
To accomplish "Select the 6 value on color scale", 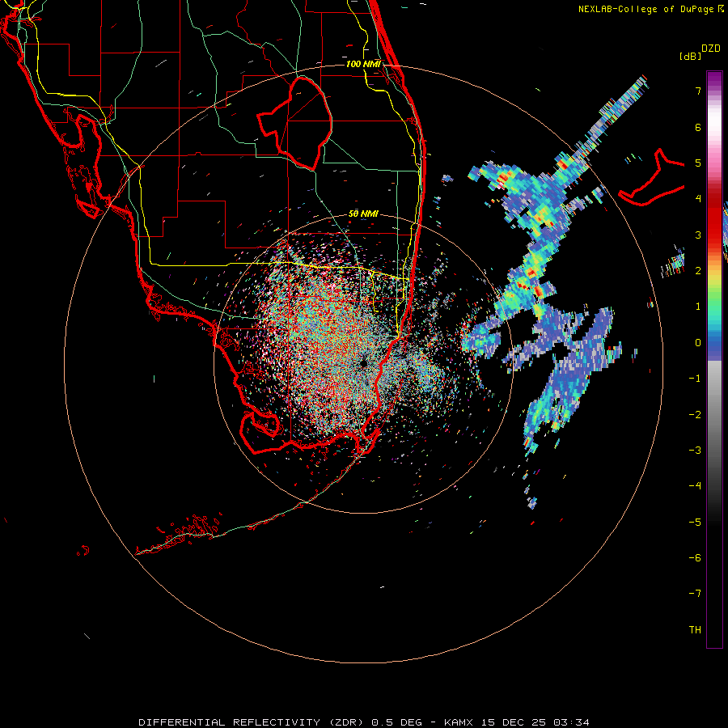I will tap(698, 127).
